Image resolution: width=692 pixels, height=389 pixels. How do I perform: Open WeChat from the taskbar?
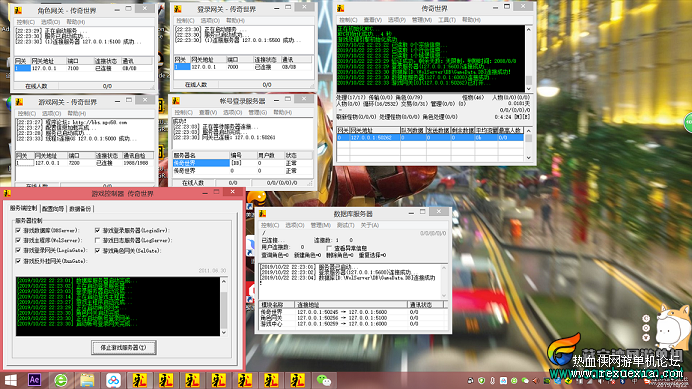[323, 380]
